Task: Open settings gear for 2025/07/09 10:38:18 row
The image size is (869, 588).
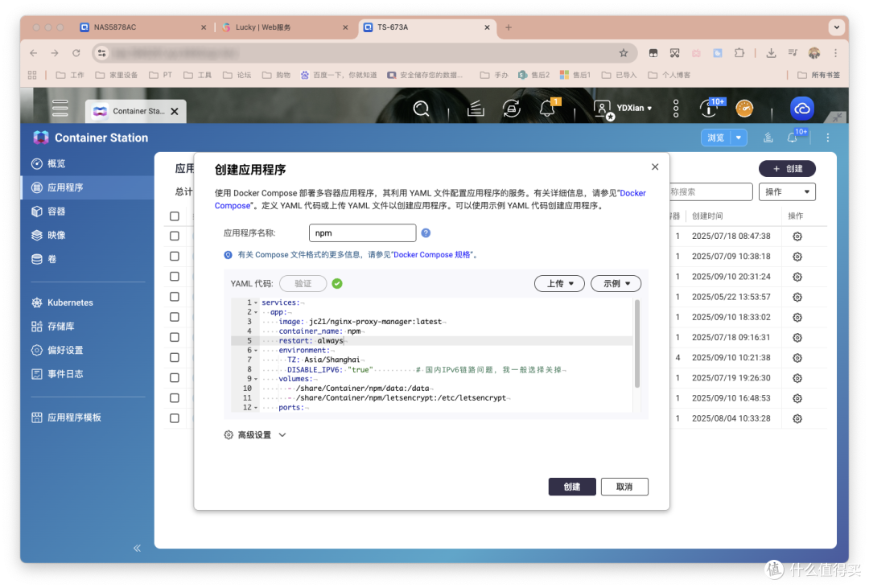Action: coord(797,257)
